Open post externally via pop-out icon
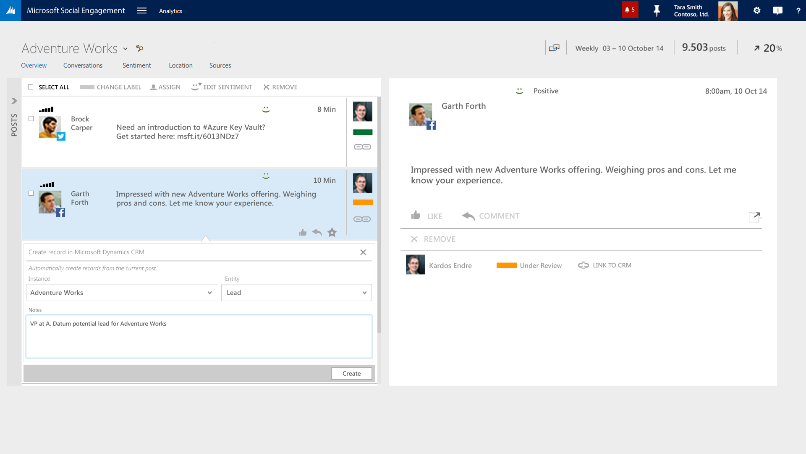The image size is (806, 454). coord(754,215)
